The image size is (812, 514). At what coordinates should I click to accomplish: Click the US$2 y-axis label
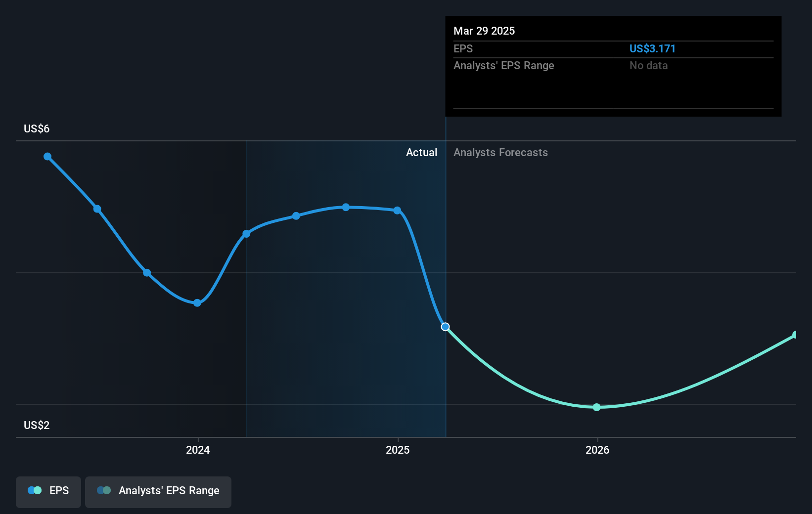click(37, 426)
